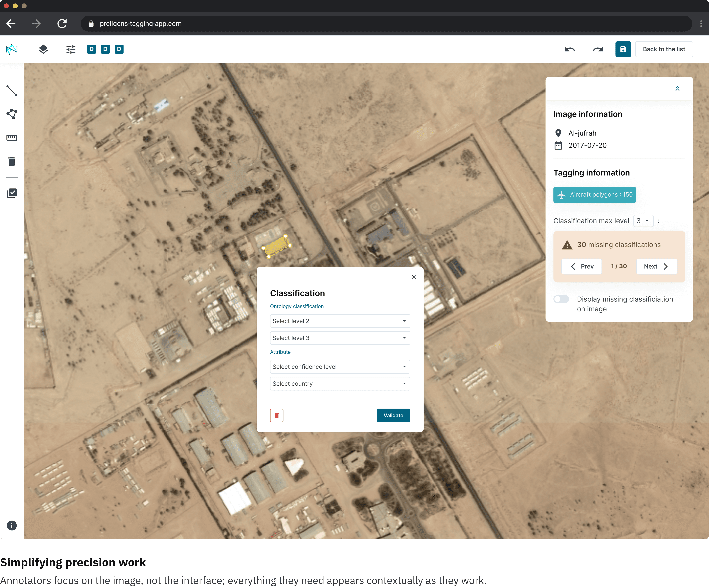Open the layers panel icon
The image size is (709, 588).
tap(43, 49)
